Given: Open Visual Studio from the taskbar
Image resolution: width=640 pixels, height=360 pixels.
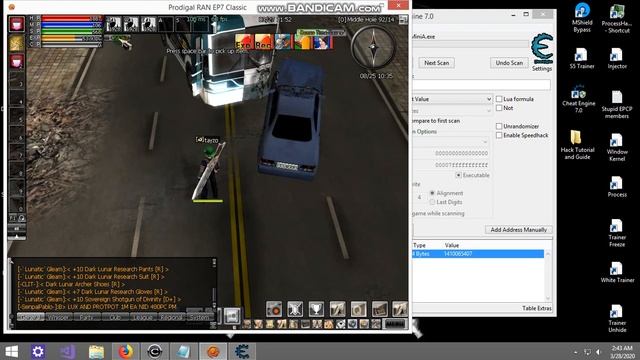Looking at the screenshot, I should (x=67, y=351).
